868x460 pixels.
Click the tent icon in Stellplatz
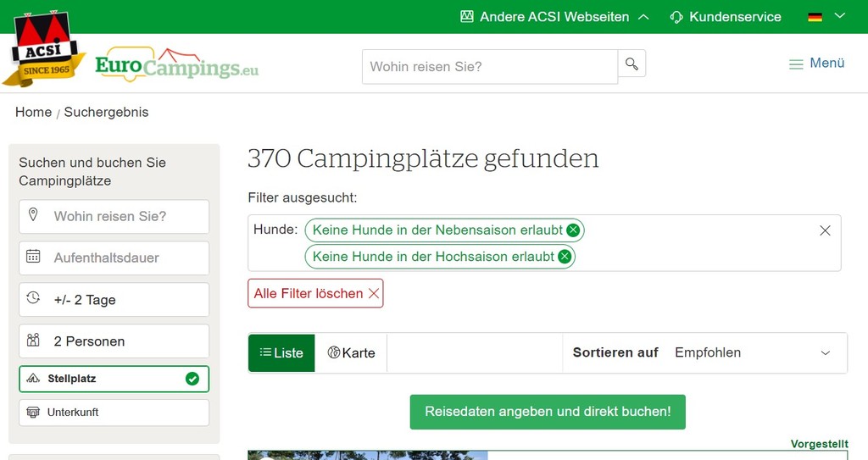click(33, 379)
